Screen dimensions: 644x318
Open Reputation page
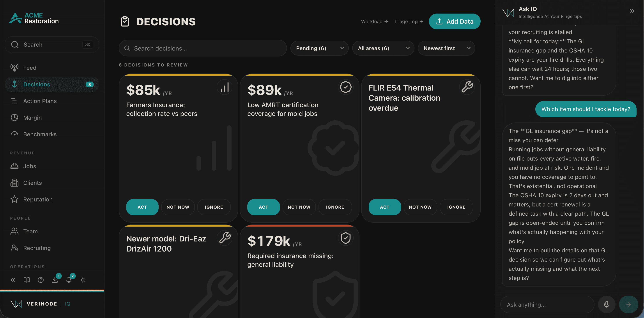coord(52,199)
